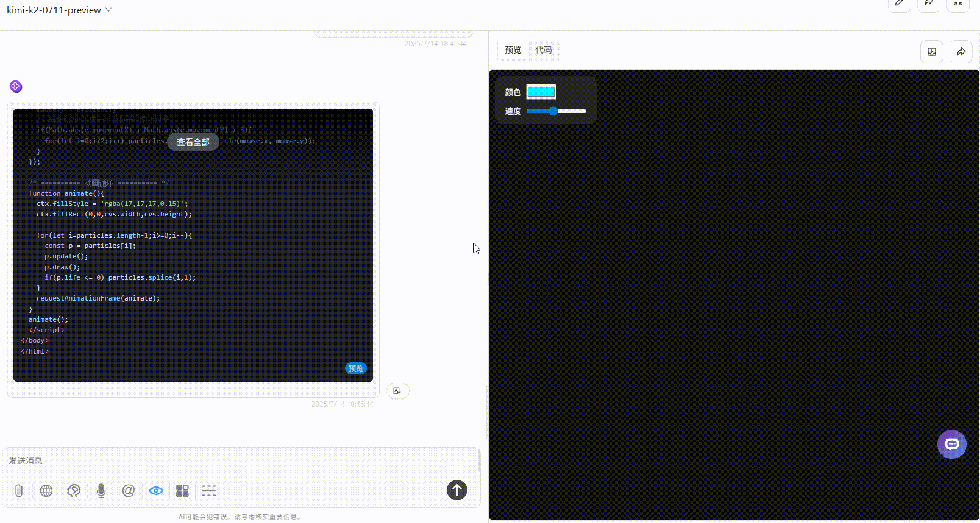Switch to the 代码 tab
Viewport: 980px width, 523px height.
[543, 50]
